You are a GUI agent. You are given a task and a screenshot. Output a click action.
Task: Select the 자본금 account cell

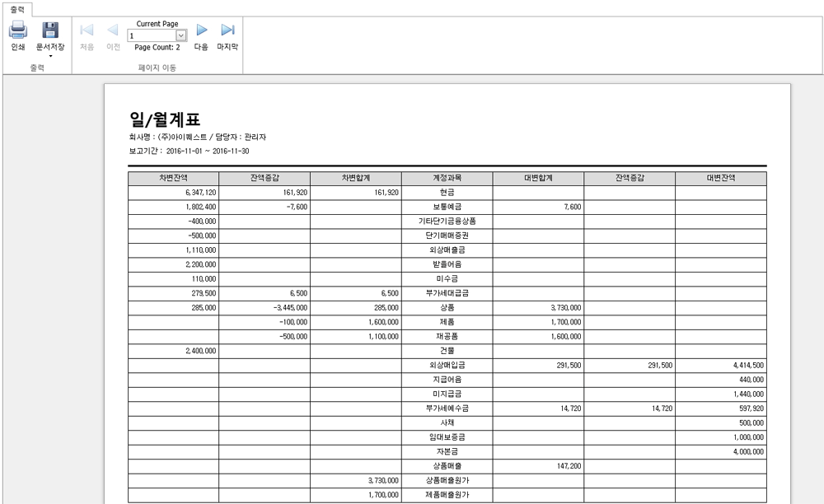[447, 451]
